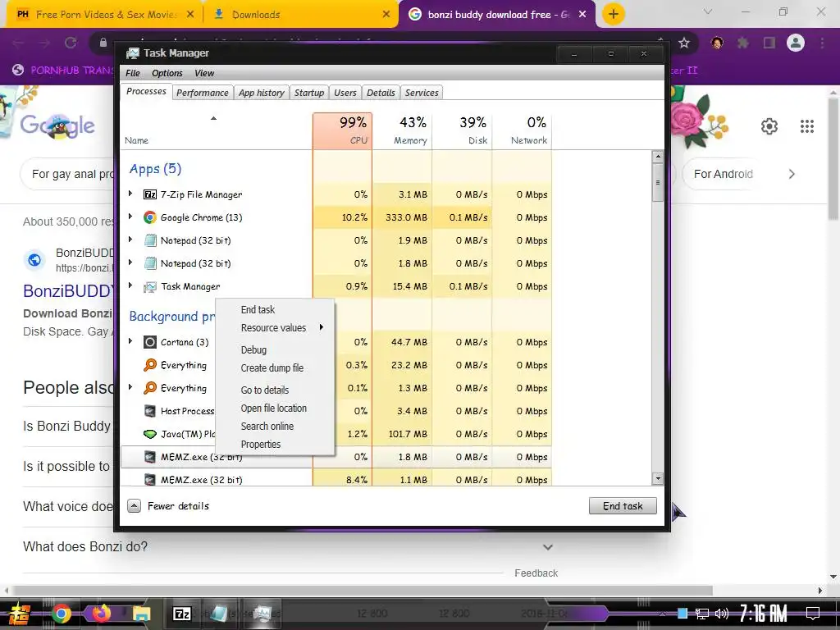Viewport: 840px width, 630px height.
Task: Expand the Task Manager process row
Action: [x=130, y=285]
